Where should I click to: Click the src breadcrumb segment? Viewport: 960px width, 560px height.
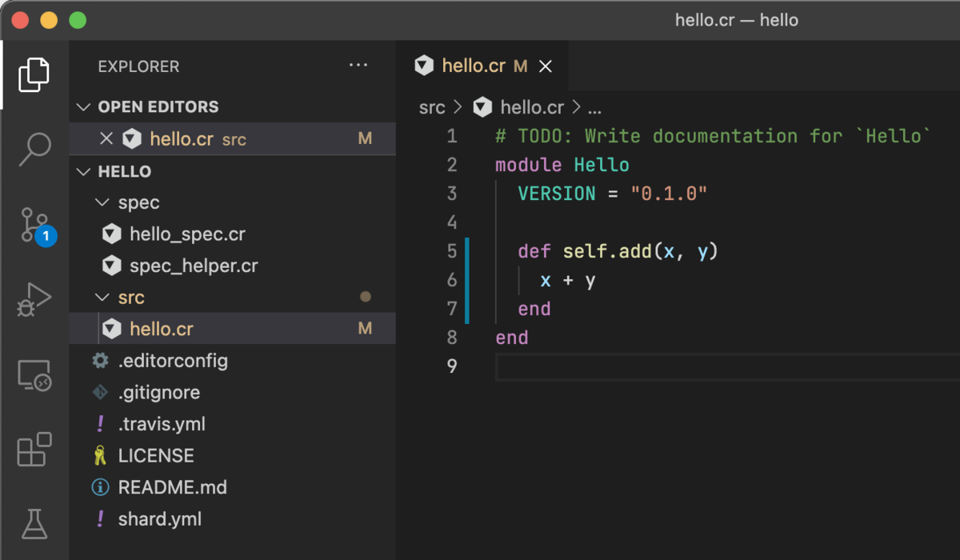click(x=432, y=107)
